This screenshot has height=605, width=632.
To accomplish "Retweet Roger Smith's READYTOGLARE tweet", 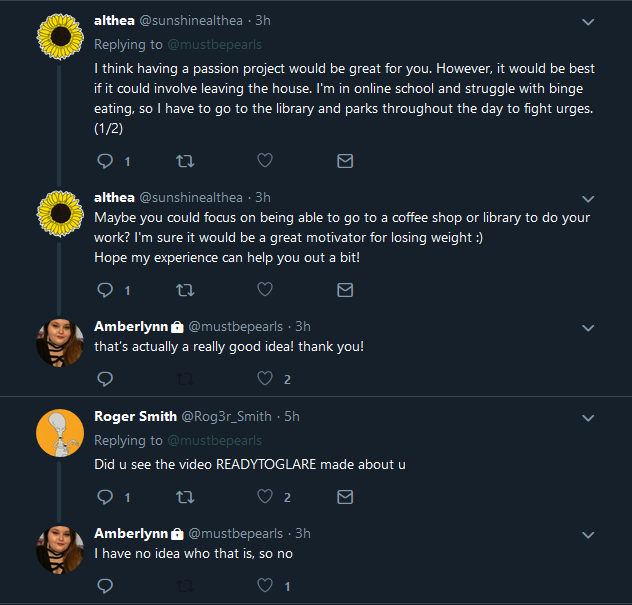I will [185, 497].
